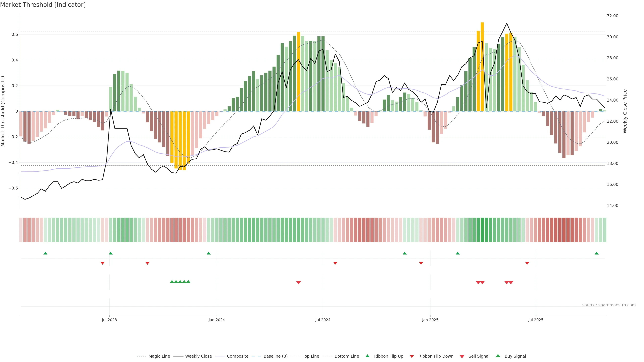Toggle Composite series in legend

click(237, 356)
